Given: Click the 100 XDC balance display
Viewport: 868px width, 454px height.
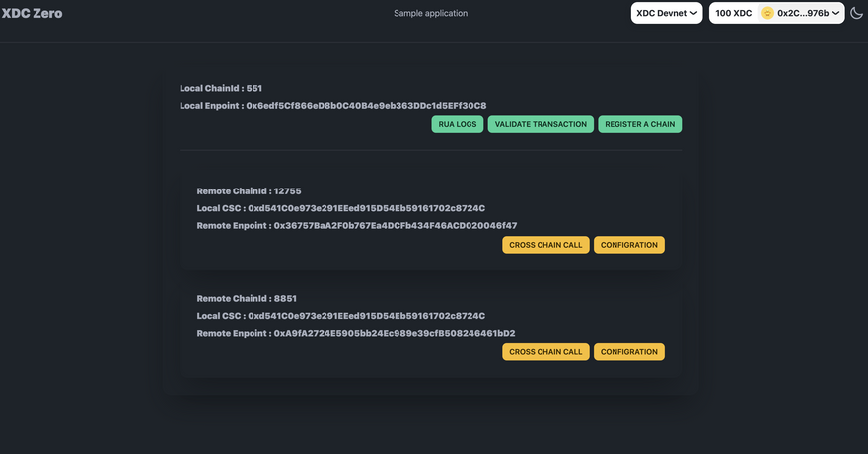Looking at the screenshot, I should (x=732, y=13).
